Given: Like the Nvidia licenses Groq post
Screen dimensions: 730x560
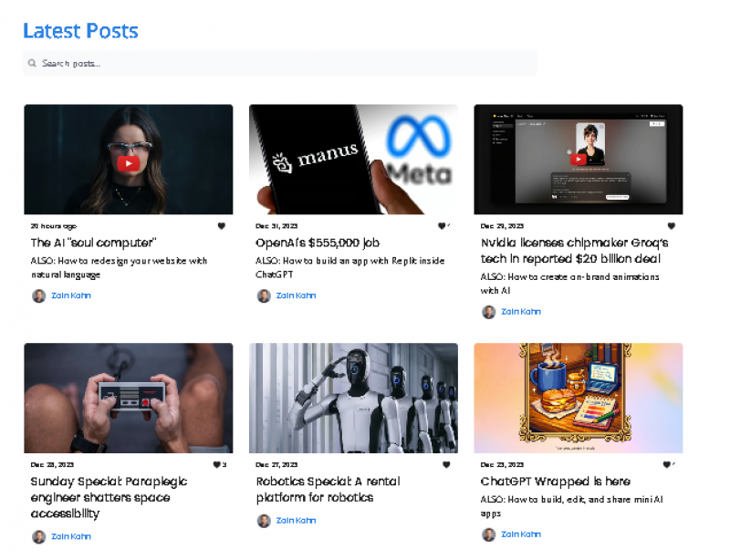Looking at the screenshot, I should click(671, 226).
